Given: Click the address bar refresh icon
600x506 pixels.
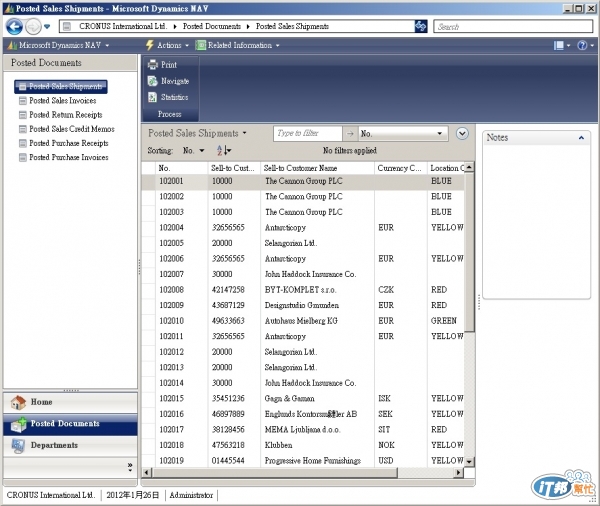Looking at the screenshot, I should pos(421,26).
